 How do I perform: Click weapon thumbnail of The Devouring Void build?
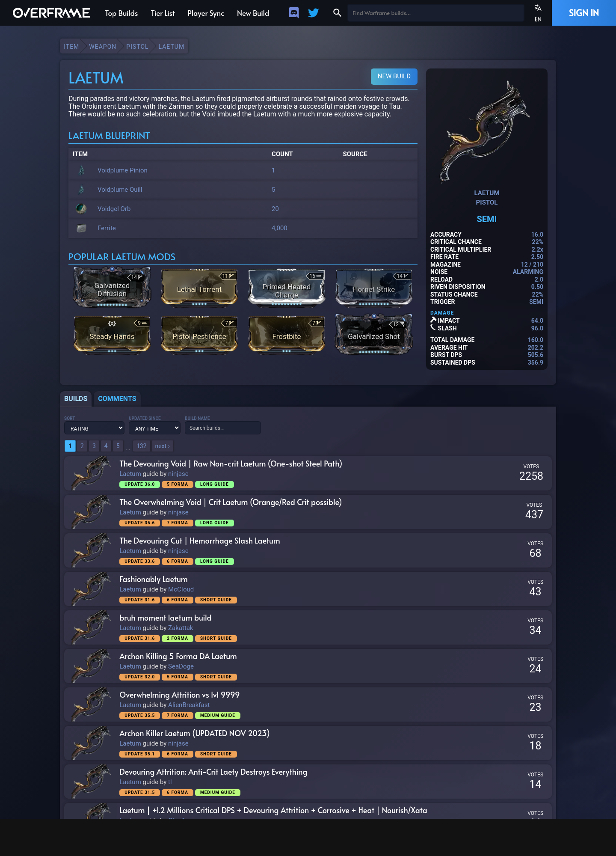(x=91, y=473)
